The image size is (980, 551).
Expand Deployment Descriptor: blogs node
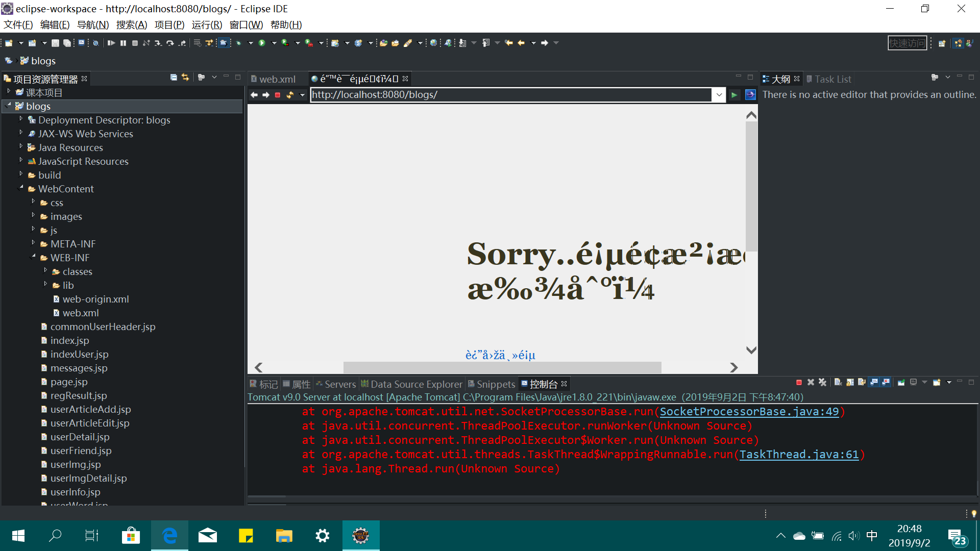coord(21,119)
